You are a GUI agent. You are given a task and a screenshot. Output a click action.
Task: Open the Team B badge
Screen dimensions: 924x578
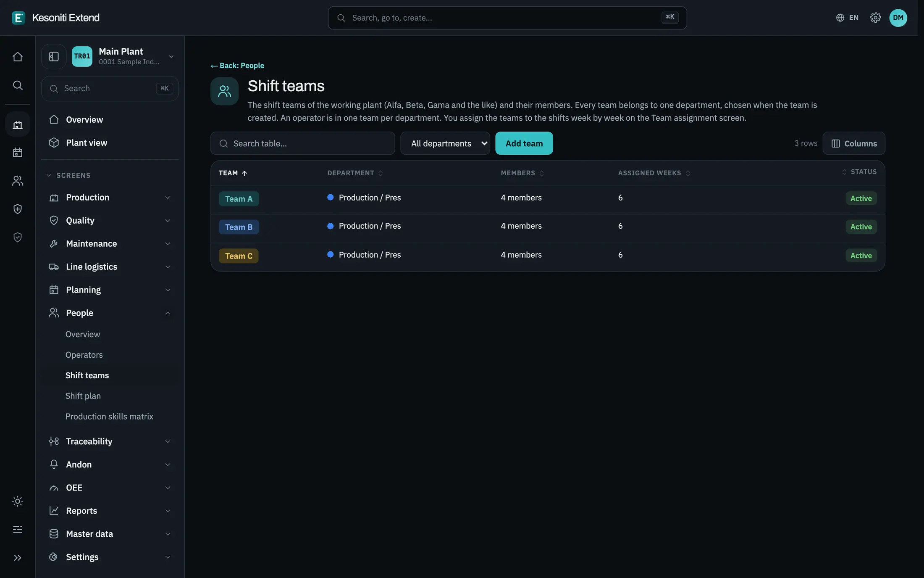pos(239,227)
